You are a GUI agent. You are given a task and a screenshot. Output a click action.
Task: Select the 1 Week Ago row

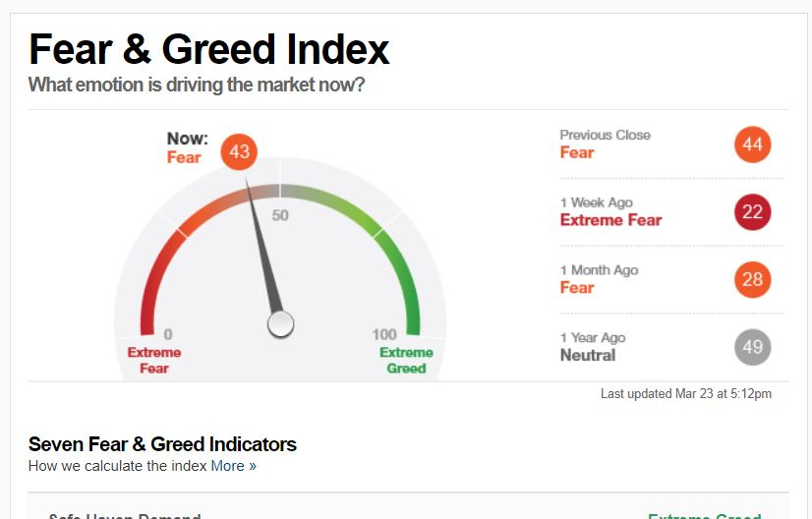671,212
